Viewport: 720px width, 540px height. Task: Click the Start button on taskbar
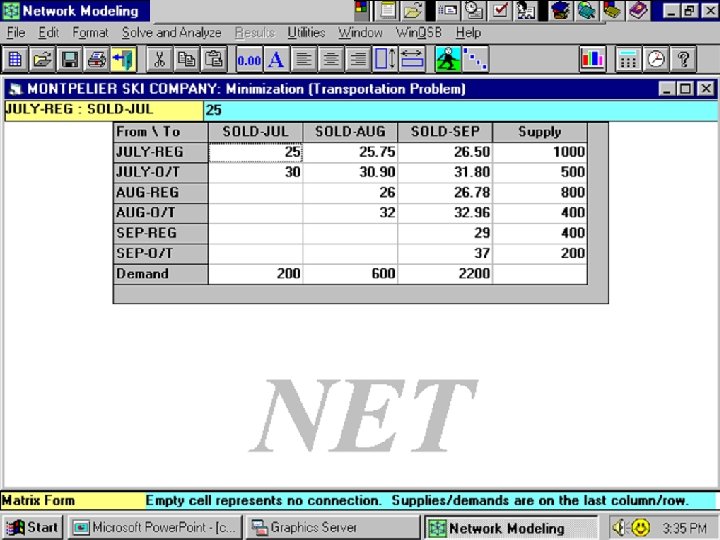(x=33, y=527)
